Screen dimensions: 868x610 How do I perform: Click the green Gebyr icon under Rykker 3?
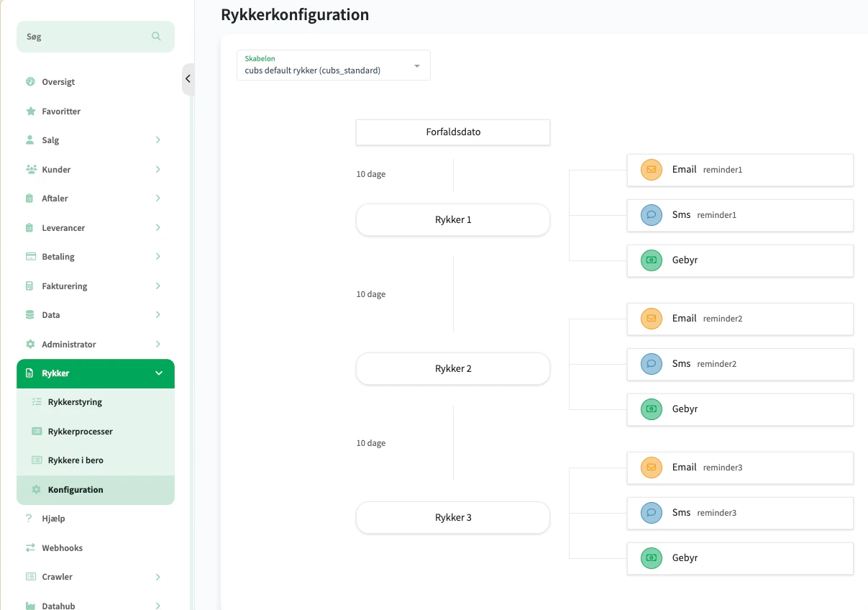[x=651, y=558]
